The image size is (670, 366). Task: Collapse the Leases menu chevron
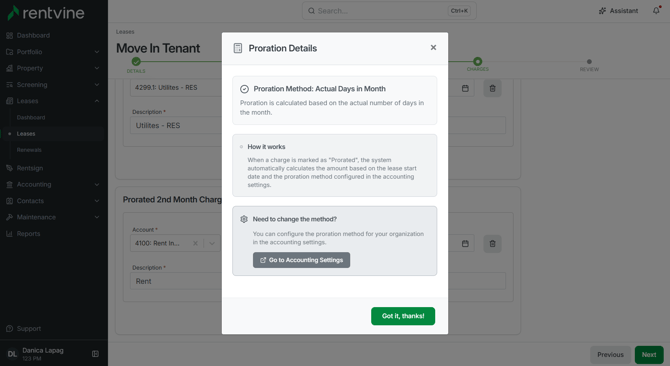pos(97,101)
